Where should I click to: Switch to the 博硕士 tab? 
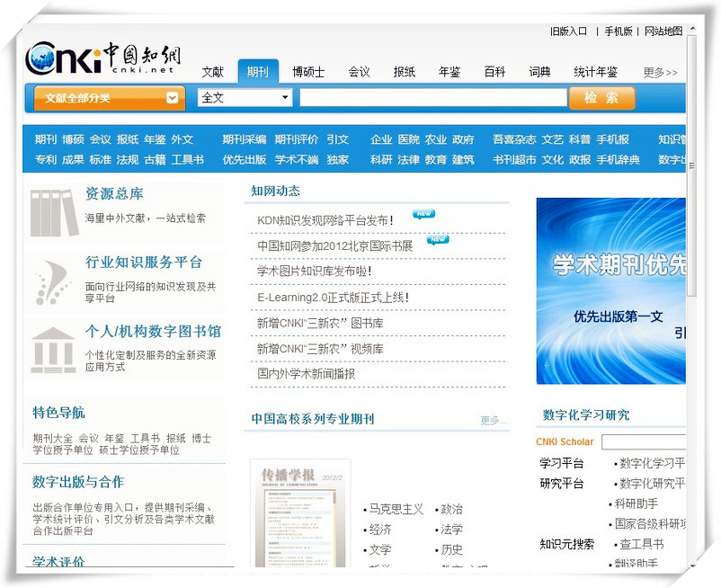pyautogui.click(x=308, y=72)
